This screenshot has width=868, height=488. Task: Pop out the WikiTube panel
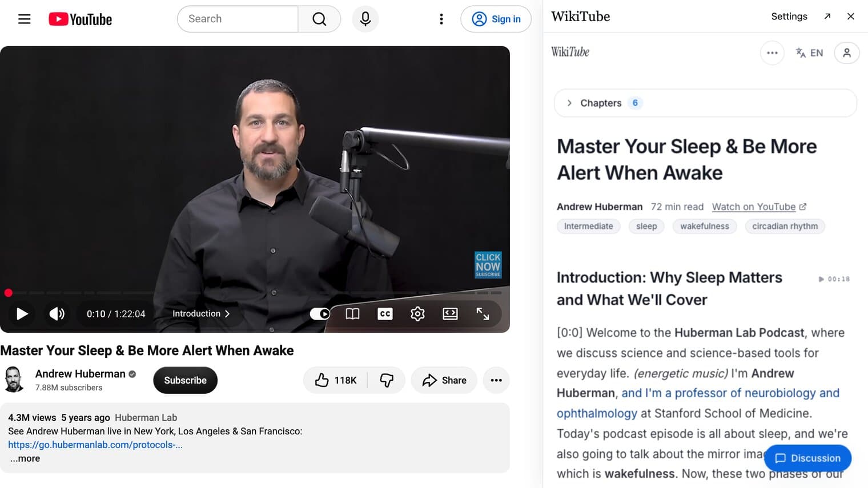coord(827,16)
